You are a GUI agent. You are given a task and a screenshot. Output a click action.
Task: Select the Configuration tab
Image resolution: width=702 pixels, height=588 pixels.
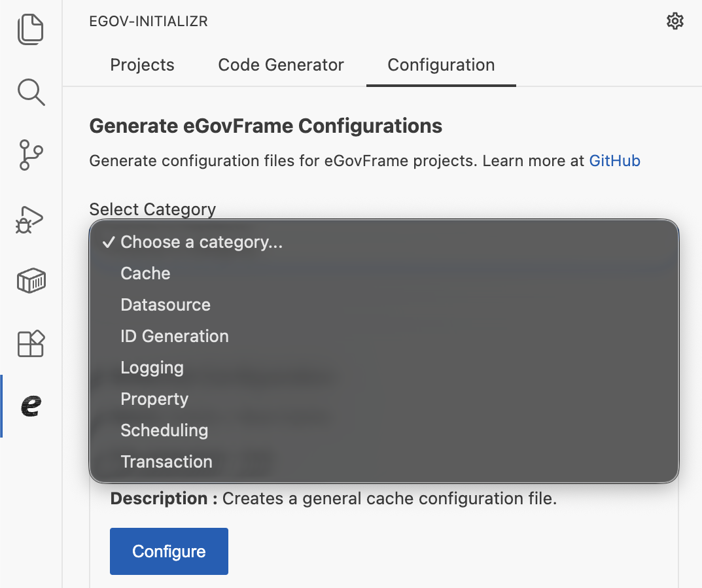coord(441,65)
